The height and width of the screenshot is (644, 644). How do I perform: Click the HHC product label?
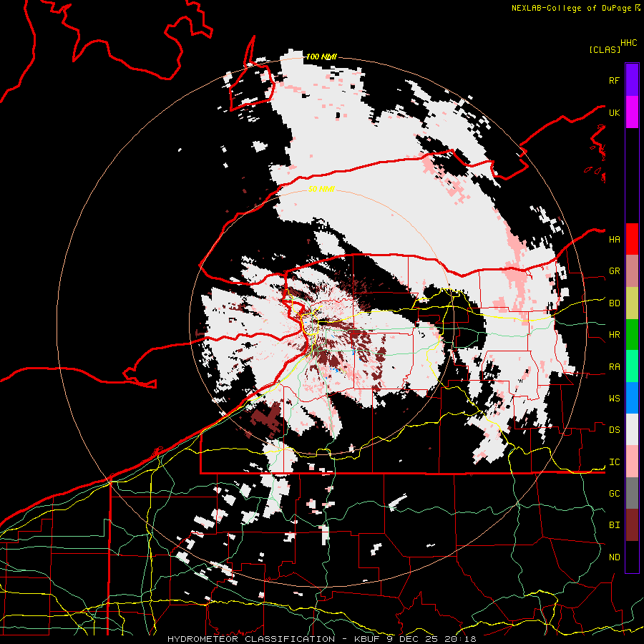(x=628, y=43)
